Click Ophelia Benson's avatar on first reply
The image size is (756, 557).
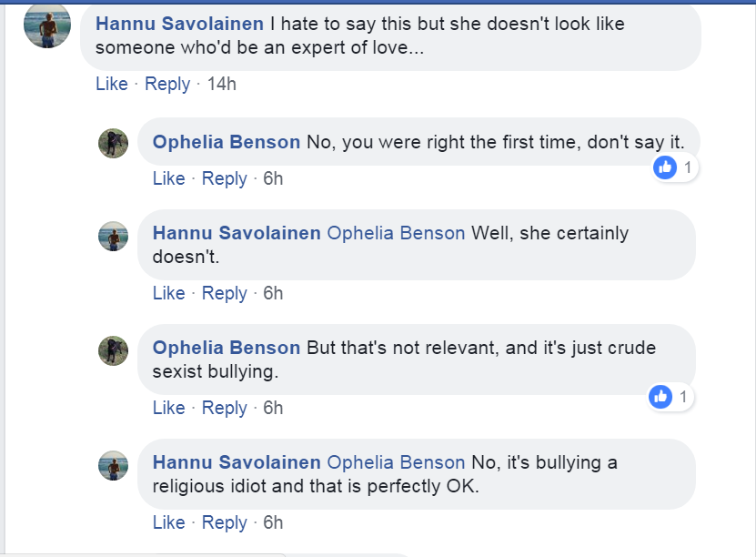coord(113,143)
